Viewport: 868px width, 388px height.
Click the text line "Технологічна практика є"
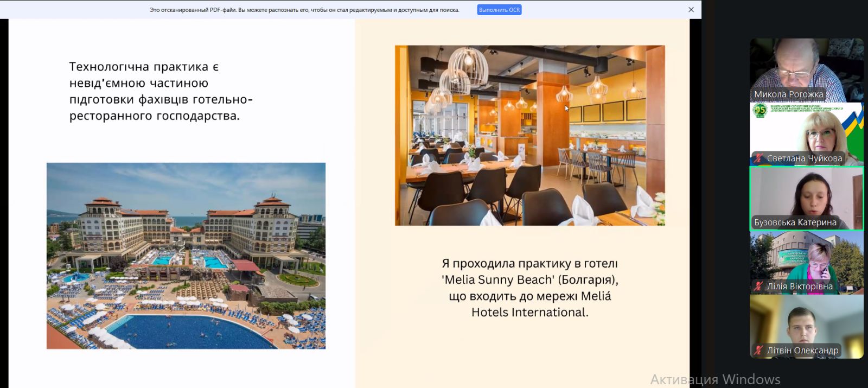pyautogui.click(x=144, y=67)
